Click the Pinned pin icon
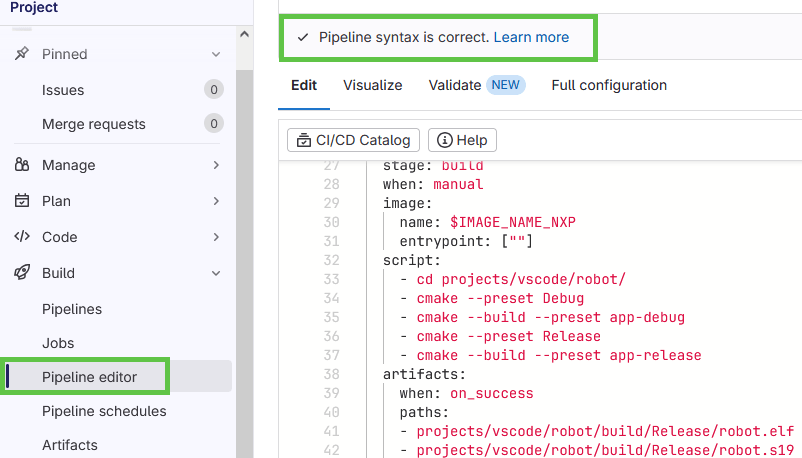Viewport: 802px width, 458px height. (21, 54)
